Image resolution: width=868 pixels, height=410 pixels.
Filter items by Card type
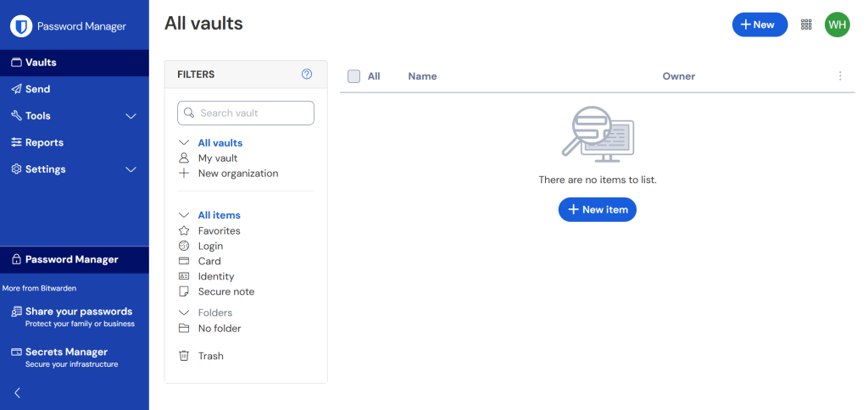[209, 261]
